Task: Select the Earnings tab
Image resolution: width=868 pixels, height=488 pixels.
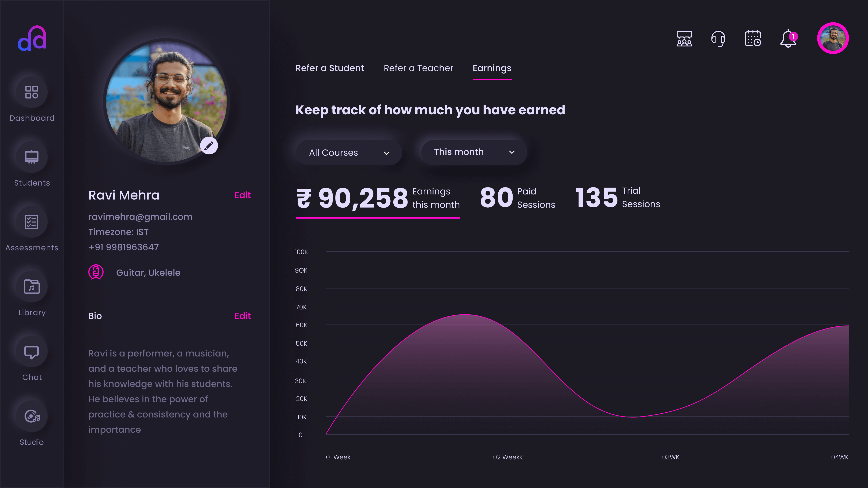Action: (x=492, y=68)
